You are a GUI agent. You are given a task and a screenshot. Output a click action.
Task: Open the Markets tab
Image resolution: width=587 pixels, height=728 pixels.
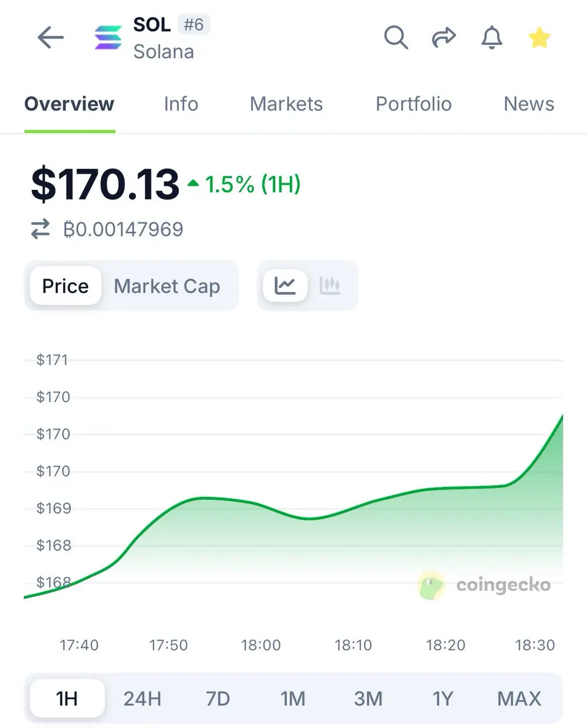click(x=286, y=104)
